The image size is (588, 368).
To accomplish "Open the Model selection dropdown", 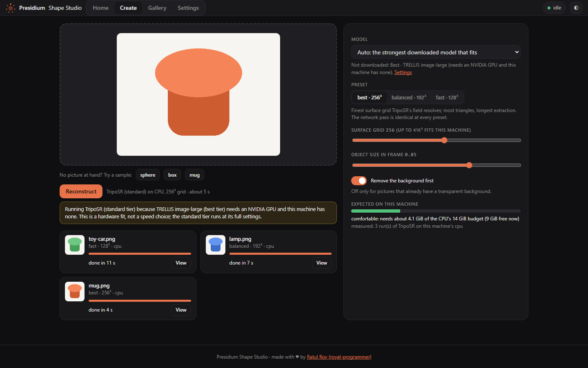I will pos(436,52).
